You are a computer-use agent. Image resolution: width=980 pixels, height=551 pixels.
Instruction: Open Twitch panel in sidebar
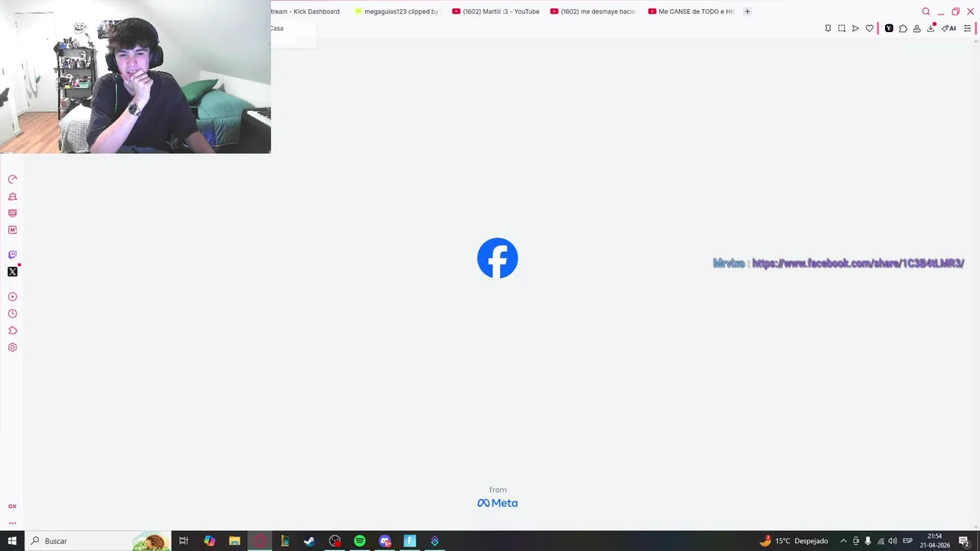tap(12, 255)
